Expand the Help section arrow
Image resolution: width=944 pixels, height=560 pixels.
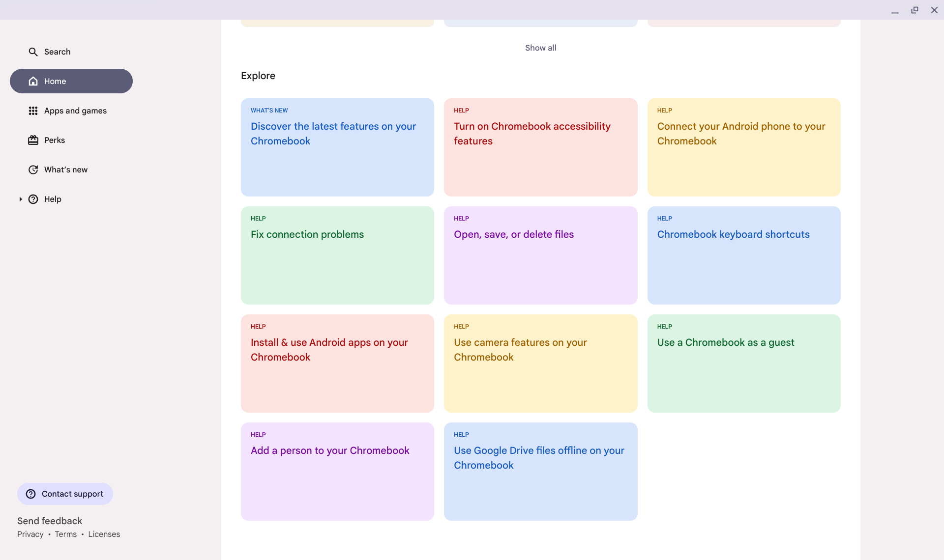pyautogui.click(x=21, y=199)
